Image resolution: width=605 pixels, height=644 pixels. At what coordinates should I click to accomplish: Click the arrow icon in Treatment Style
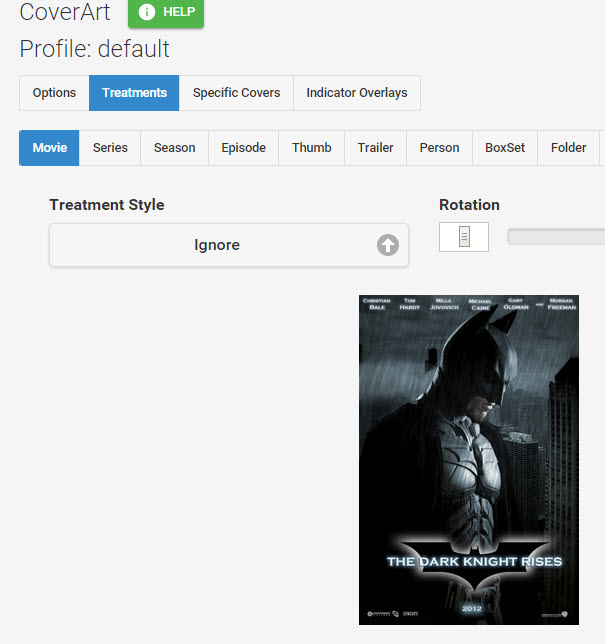pos(388,245)
